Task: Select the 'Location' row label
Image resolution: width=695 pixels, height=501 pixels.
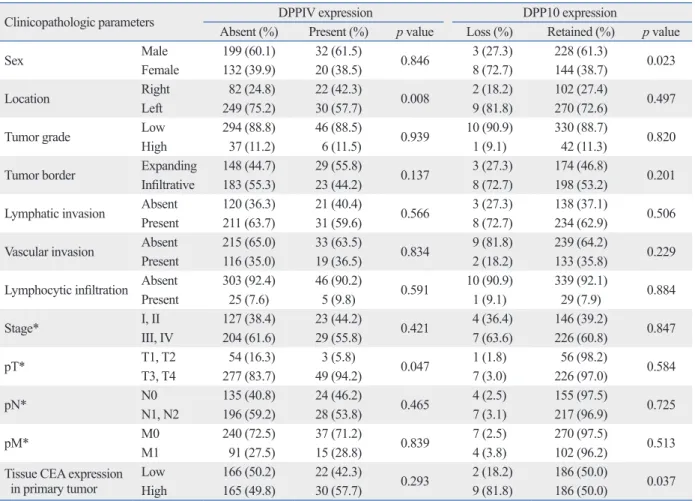Action: pyautogui.click(x=27, y=98)
